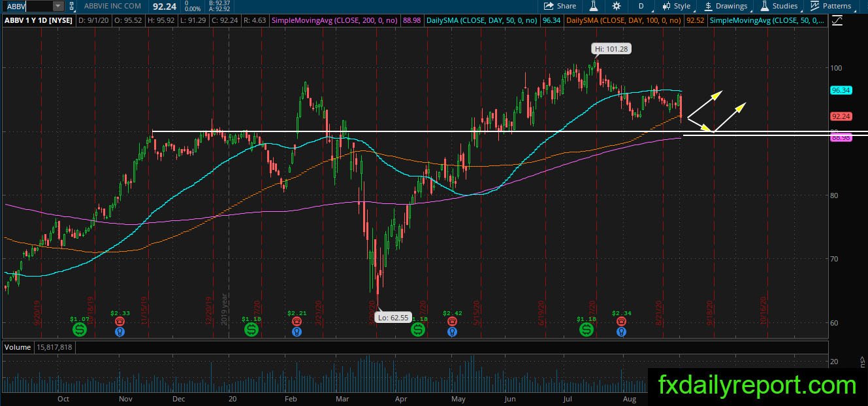Click the blue bulb icon under $2.34

pyautogui.click(x=622, y=332)
